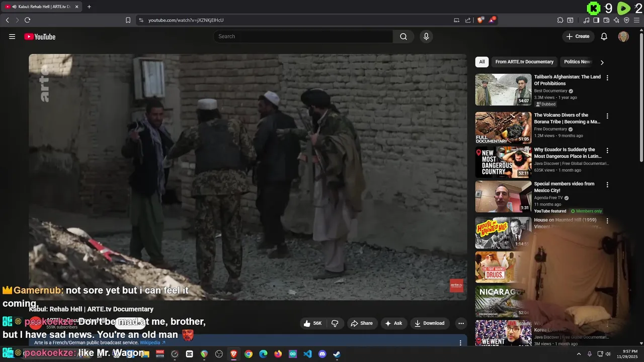Click the search magnifier button
The image size is (644, 362).
[404, 36]
